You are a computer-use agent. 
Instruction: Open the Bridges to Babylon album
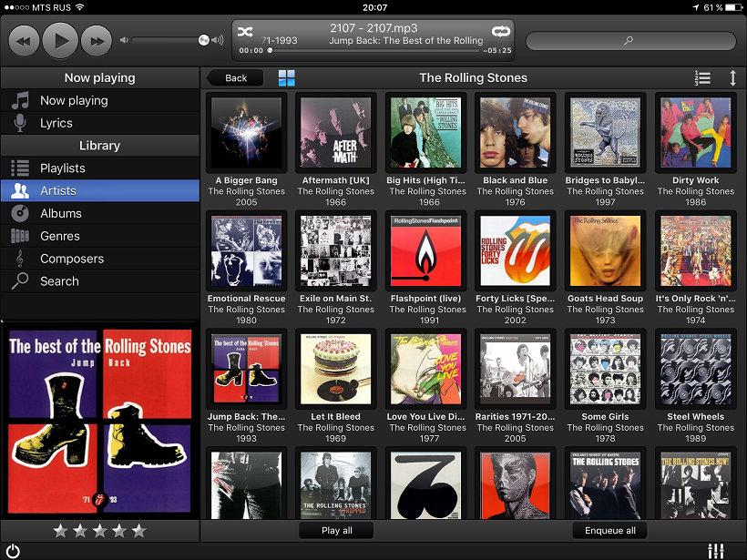[x=606, y=133]
